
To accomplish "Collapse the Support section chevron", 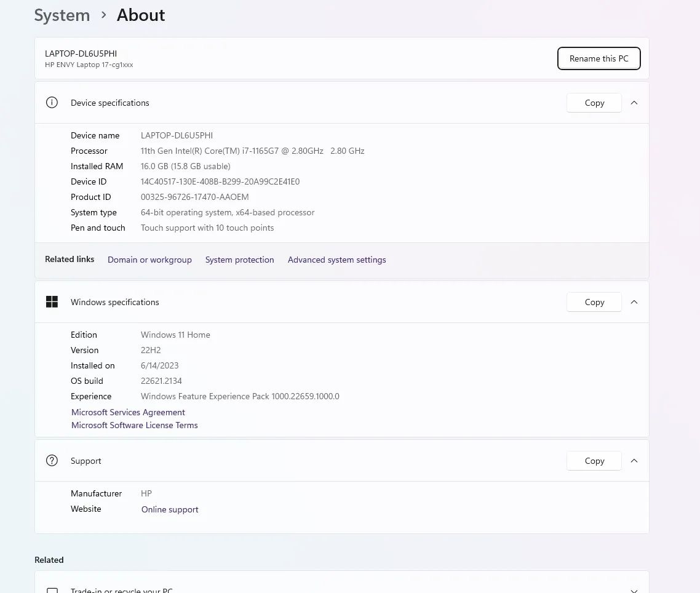I will coord(634,460).
